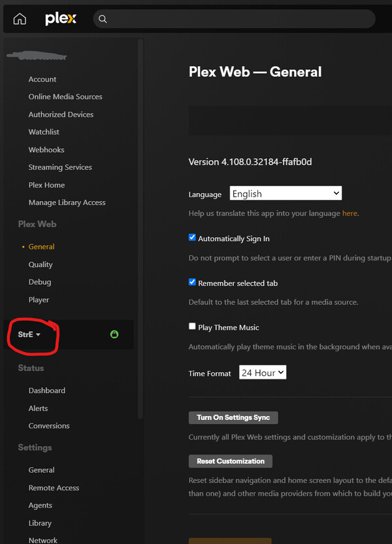Open Quality settings
Screen dimensions: 392x544
(41, 264)
